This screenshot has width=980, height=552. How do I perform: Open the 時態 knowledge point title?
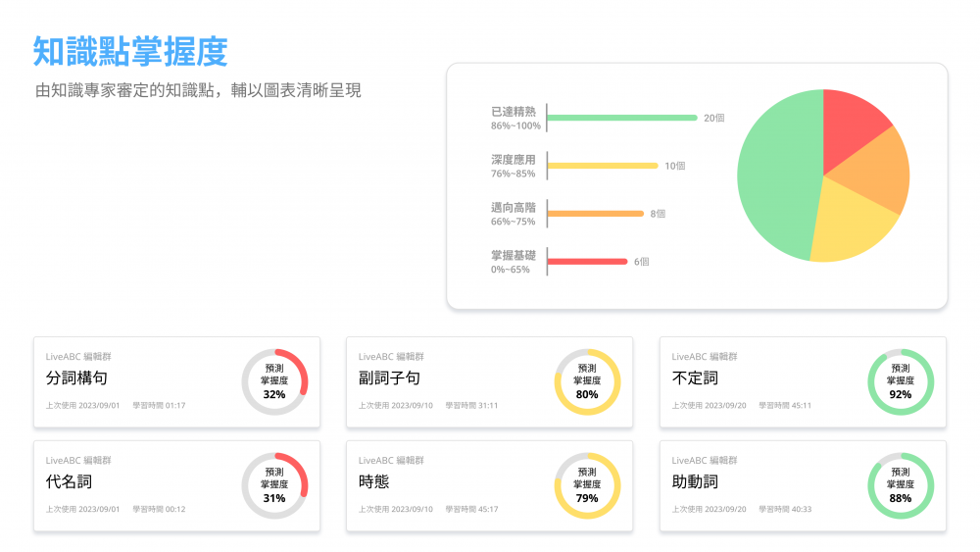tap(374, 482)
